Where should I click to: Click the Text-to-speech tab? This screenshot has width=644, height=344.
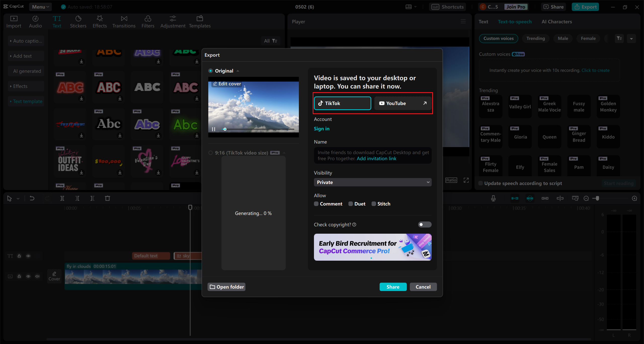click(514, 21)
